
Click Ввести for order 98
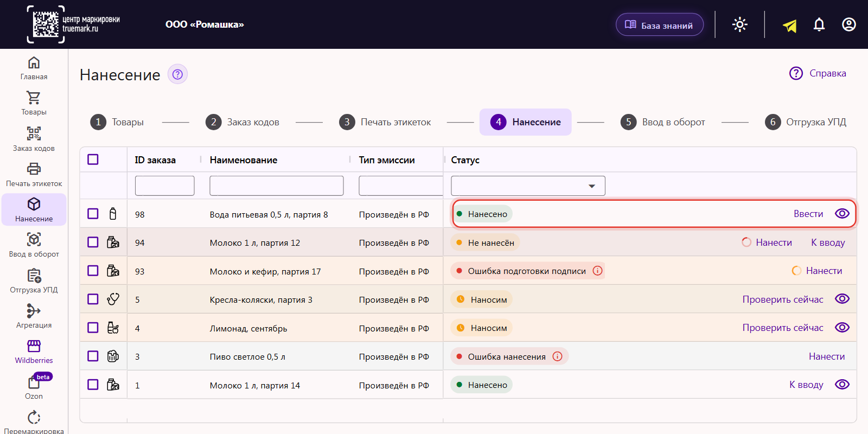coord(808,214)
